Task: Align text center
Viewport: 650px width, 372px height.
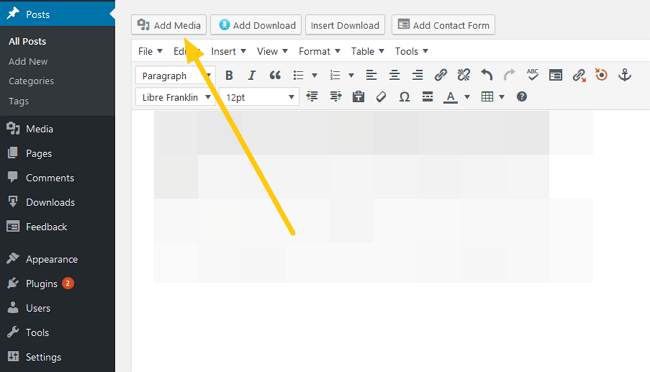Action: pyautogui.click(x=394, y=75)
